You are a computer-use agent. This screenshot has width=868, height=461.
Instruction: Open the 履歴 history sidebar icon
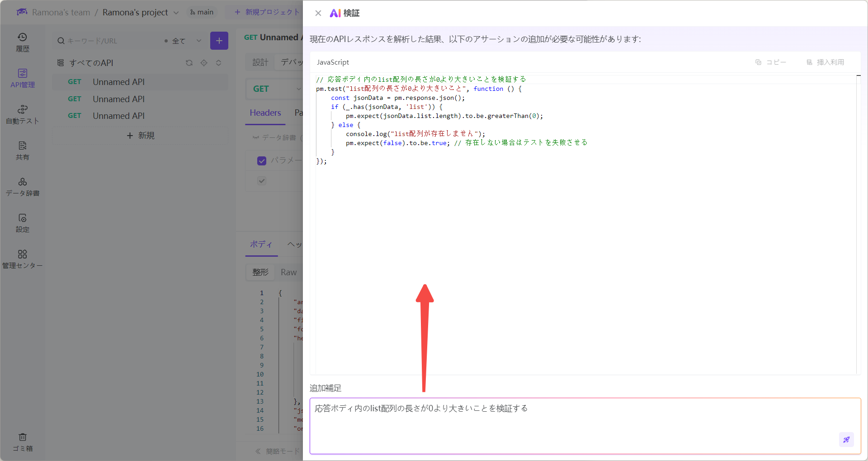[x=23, y=42]
